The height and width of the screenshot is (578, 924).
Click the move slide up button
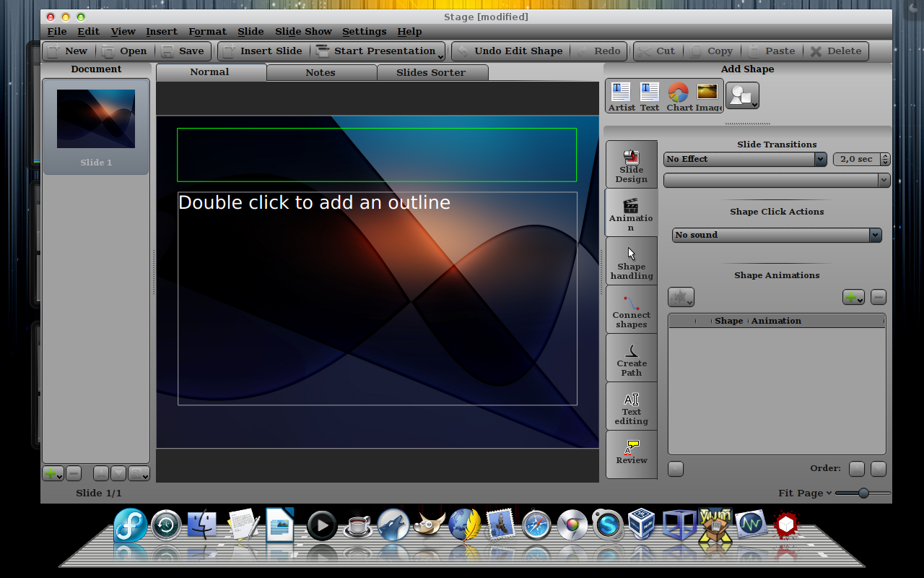[x=101, y=474]
